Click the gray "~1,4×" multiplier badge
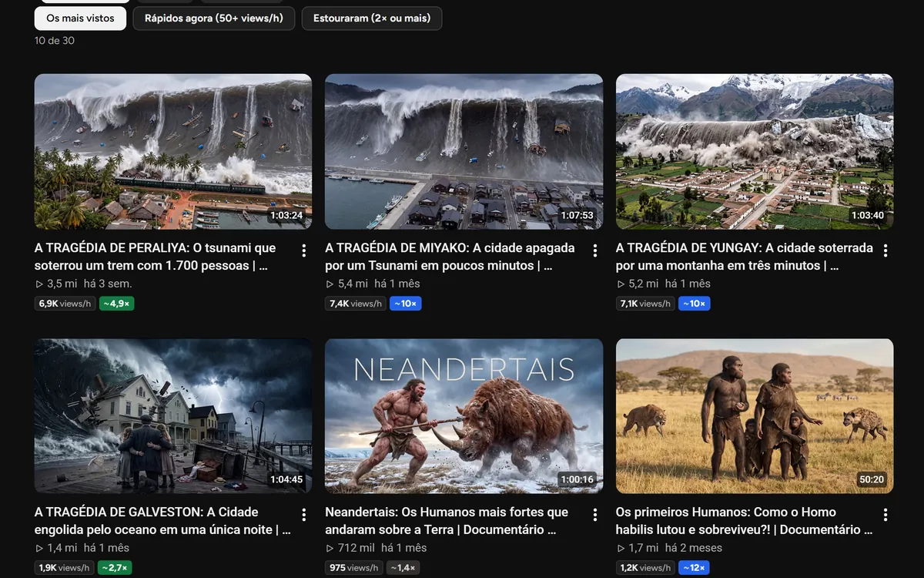 point(403,568)
